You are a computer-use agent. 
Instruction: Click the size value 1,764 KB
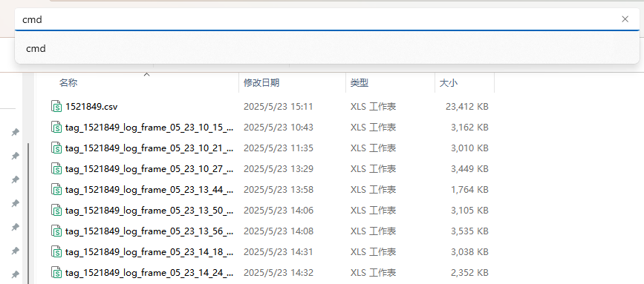coord(469,190)
